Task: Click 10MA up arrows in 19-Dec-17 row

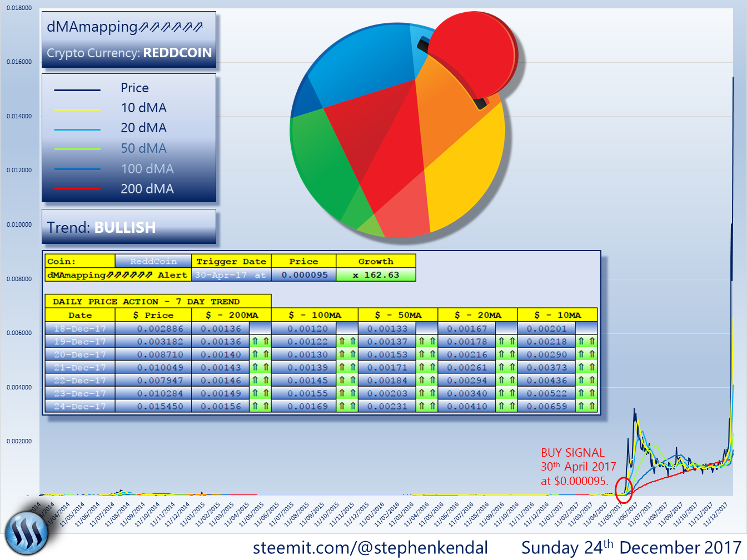Action: click(586, 341)
